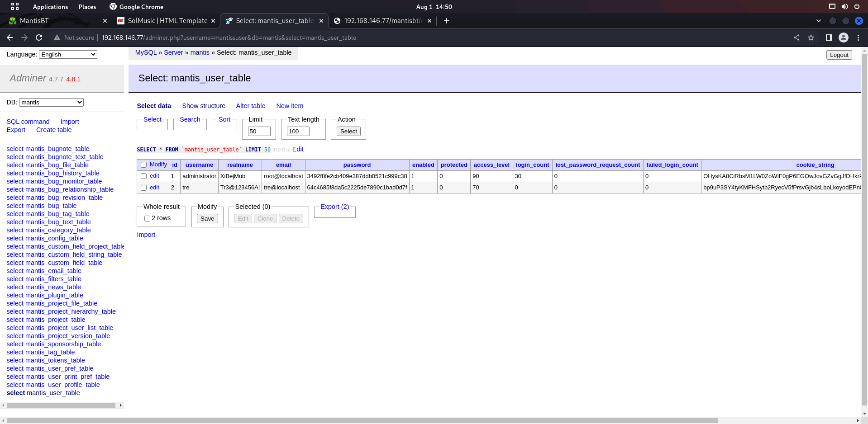Go back using browser back arrow
This screenshot has height=424, width=868.
coord(10,38)
